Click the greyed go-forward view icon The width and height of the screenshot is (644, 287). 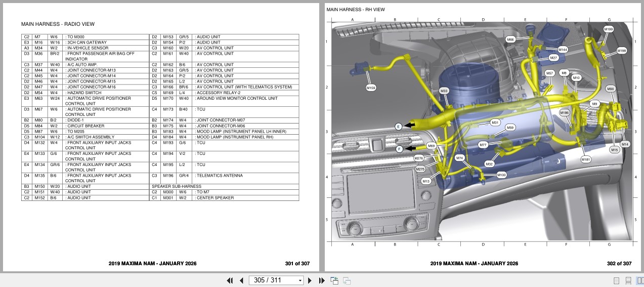coord(347,280)
